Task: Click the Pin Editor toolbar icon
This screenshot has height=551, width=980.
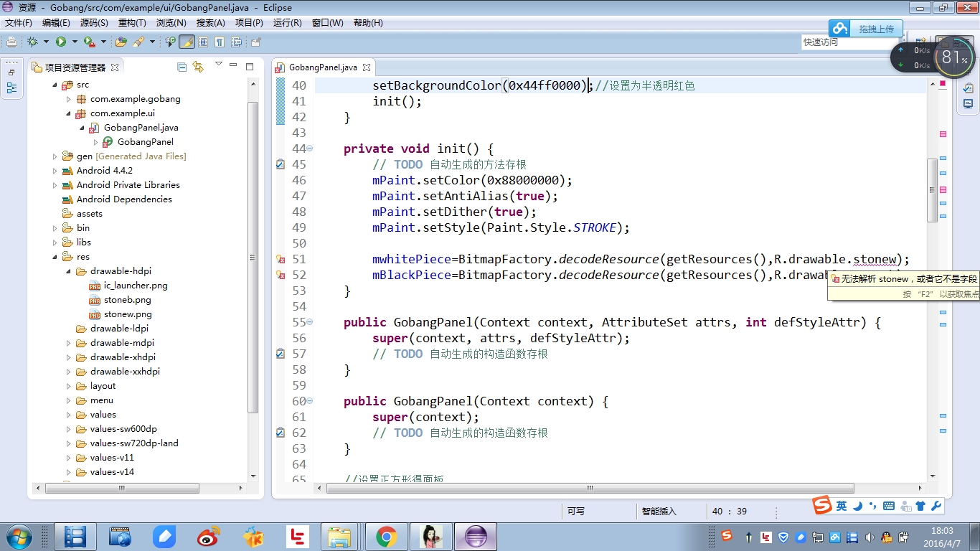Action: (256, 42)
